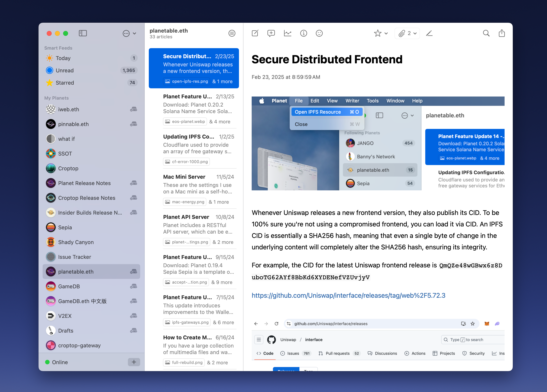Open the sidebar ellipsis actions menu
547x392 pixels.
[129, 33]
